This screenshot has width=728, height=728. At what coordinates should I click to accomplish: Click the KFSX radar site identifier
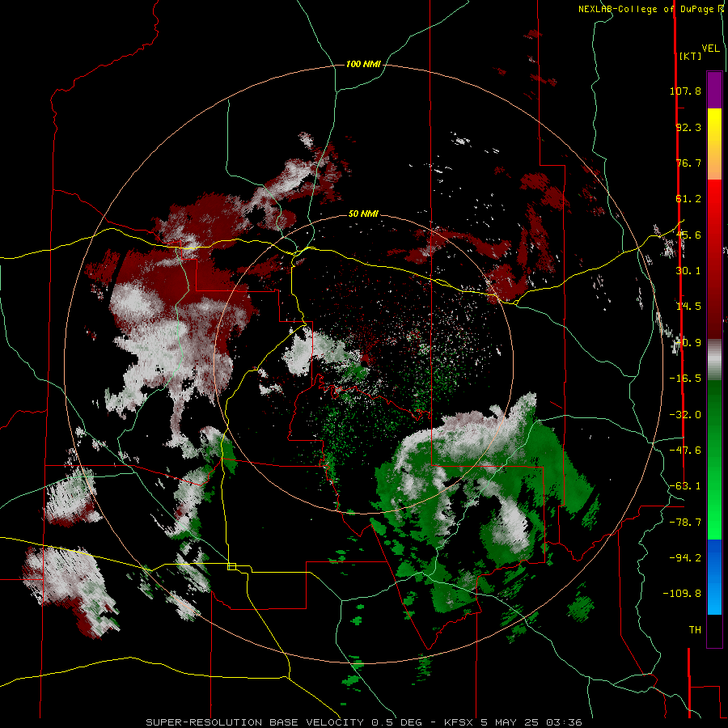click(x=459, y=722)
